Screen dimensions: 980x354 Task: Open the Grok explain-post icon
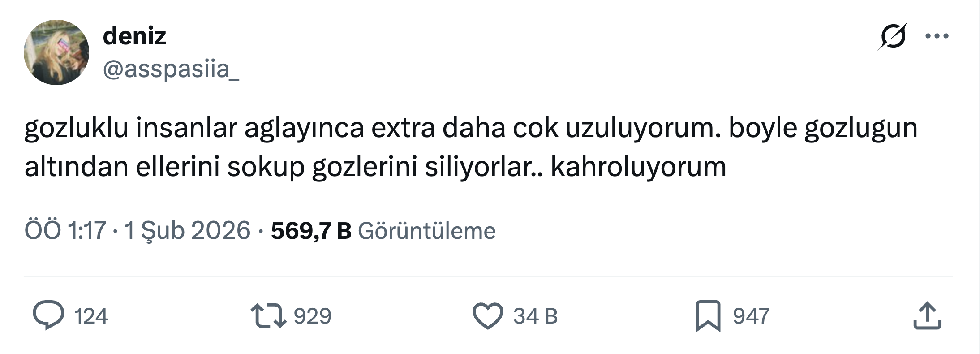click(x=893, y=36)
